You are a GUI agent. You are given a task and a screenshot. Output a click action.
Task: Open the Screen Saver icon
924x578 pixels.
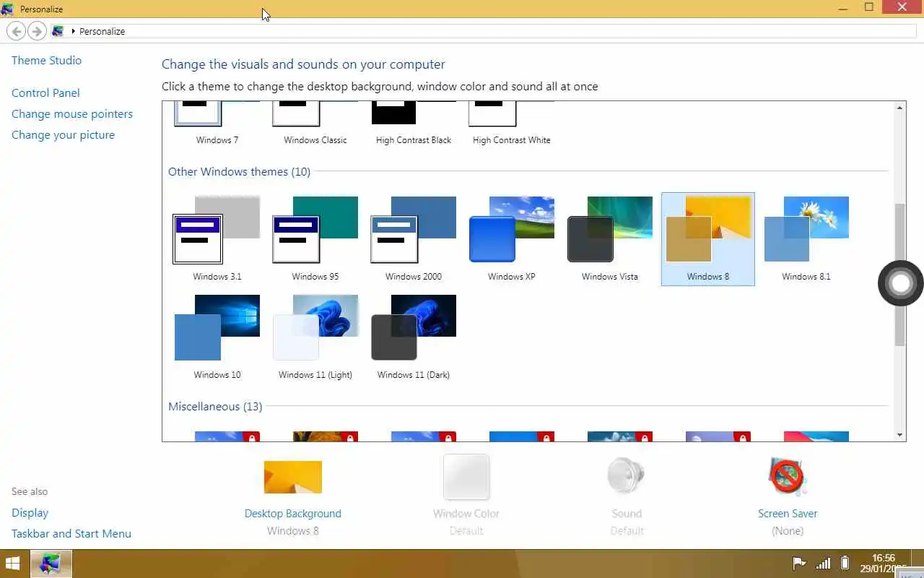tap(788, 477)
